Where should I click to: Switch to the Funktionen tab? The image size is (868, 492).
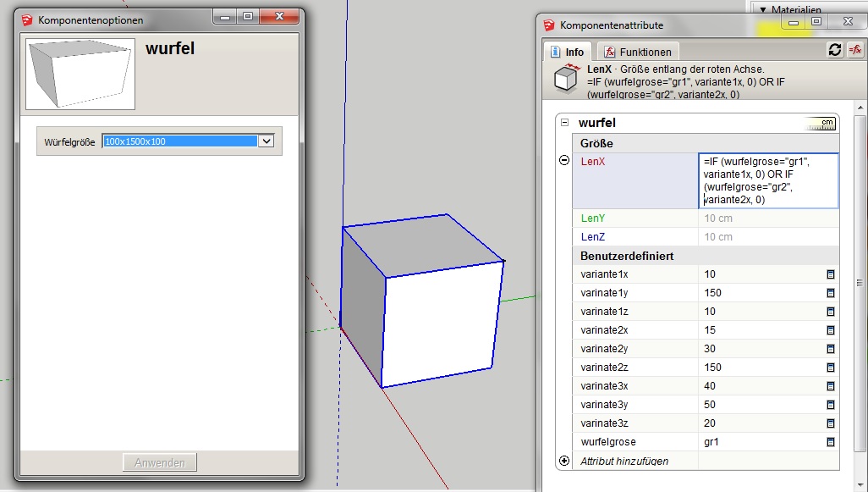pos(637,52)
